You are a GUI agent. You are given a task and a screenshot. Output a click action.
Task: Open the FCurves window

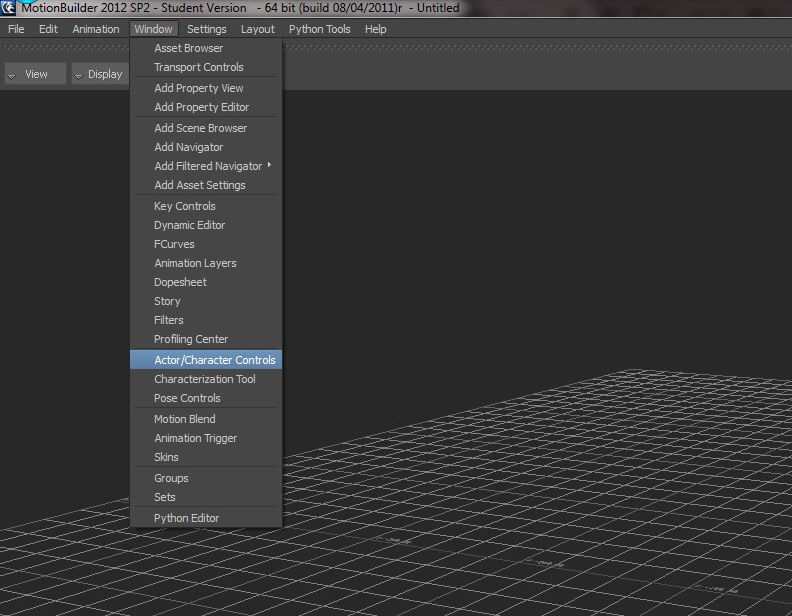(206, 244)
